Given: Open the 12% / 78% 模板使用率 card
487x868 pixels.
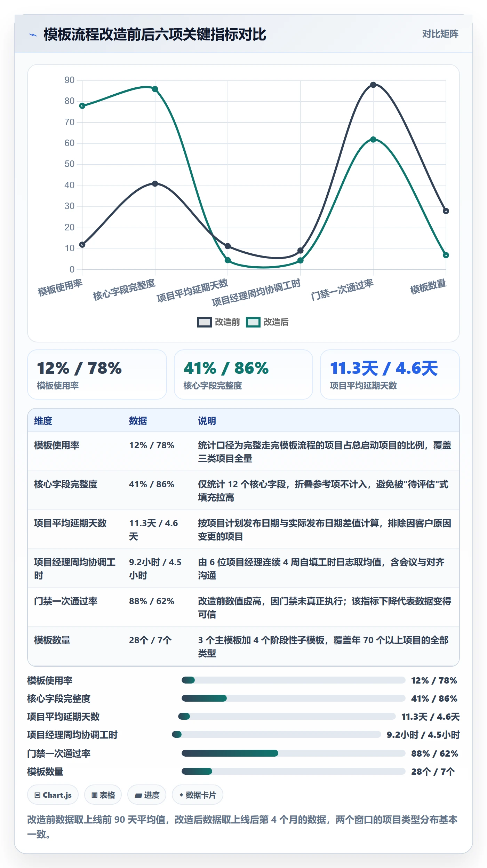Looking at the screenshot, I should point(97,374).
